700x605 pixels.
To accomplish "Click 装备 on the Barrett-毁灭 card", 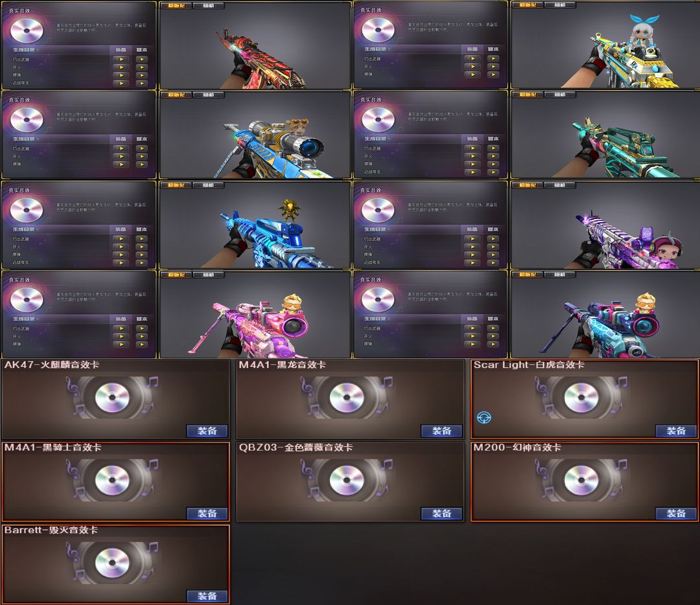I will 207,596.
